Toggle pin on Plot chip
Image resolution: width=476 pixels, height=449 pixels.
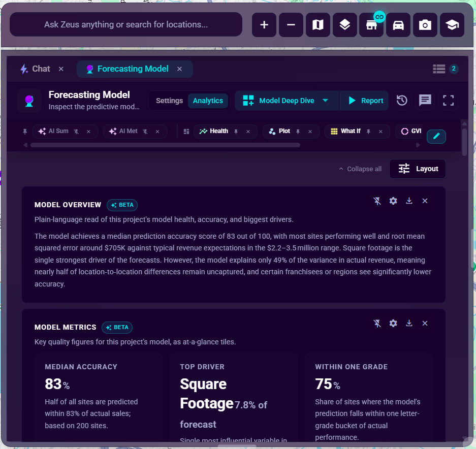298,132
